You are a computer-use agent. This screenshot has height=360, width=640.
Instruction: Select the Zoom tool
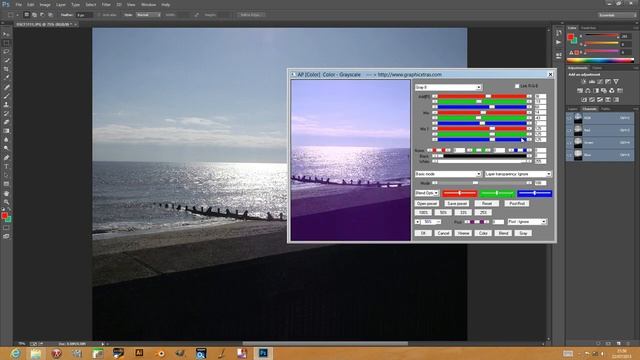6,202
